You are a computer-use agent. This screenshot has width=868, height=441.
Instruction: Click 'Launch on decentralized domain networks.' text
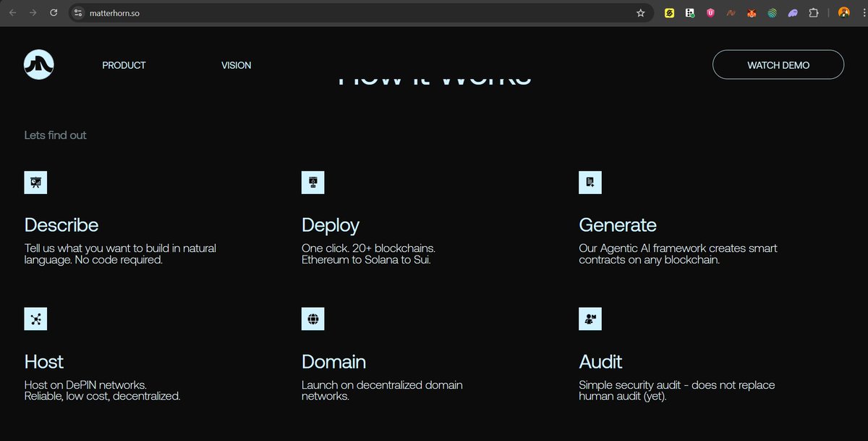coord(382,391)
